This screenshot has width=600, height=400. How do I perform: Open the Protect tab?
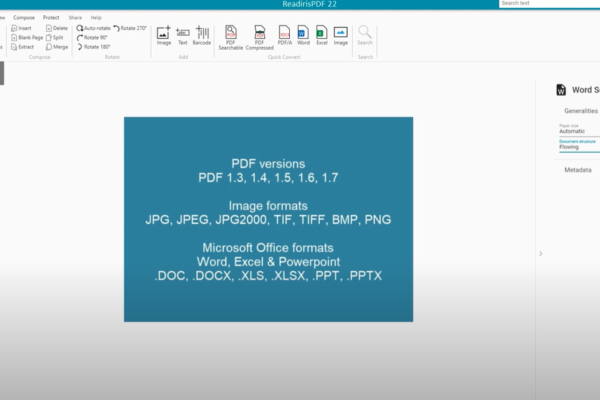[51, 17]
